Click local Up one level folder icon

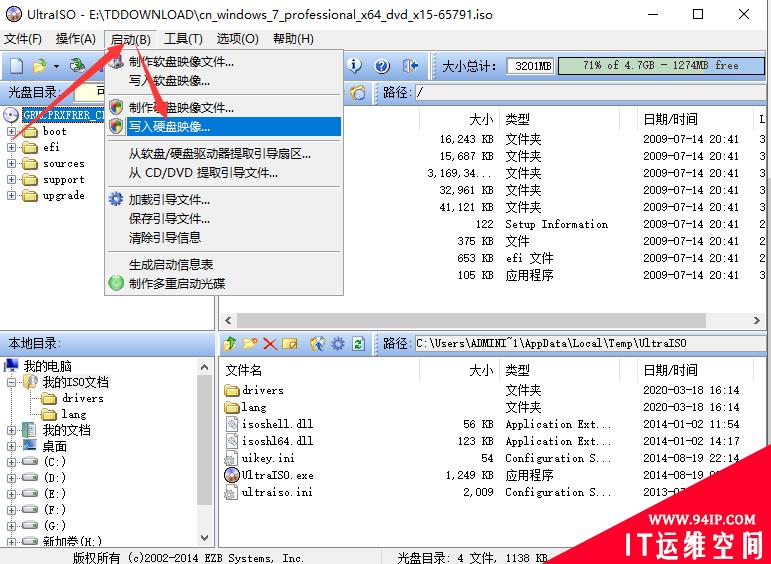click(x=230, y=343)
